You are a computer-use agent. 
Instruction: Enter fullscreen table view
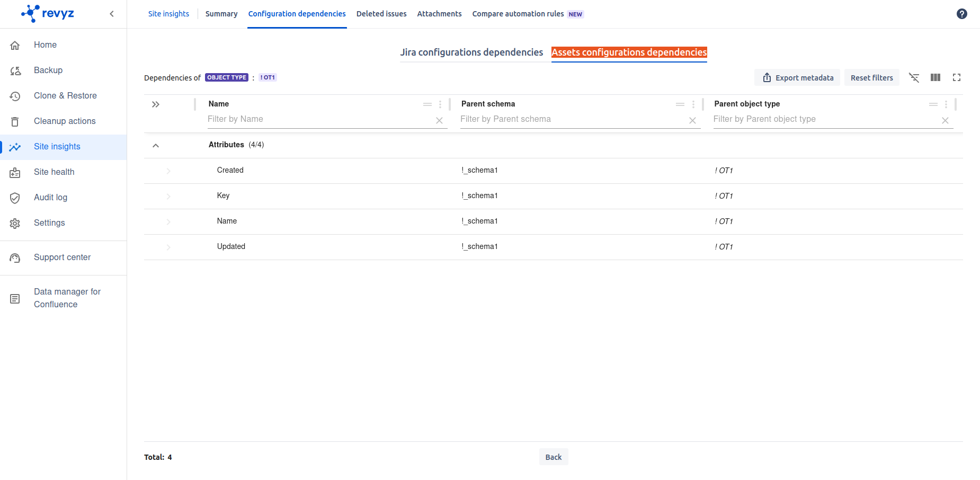pyautogui.click(x=956, y=78)
